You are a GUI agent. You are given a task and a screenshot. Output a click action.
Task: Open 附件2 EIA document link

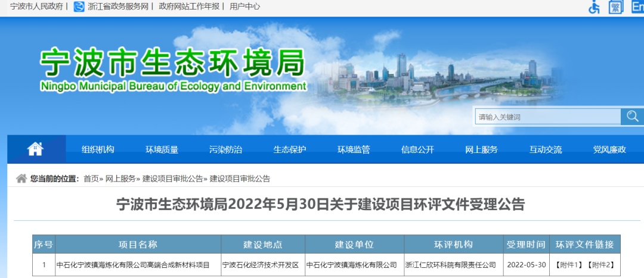[600, 264]
